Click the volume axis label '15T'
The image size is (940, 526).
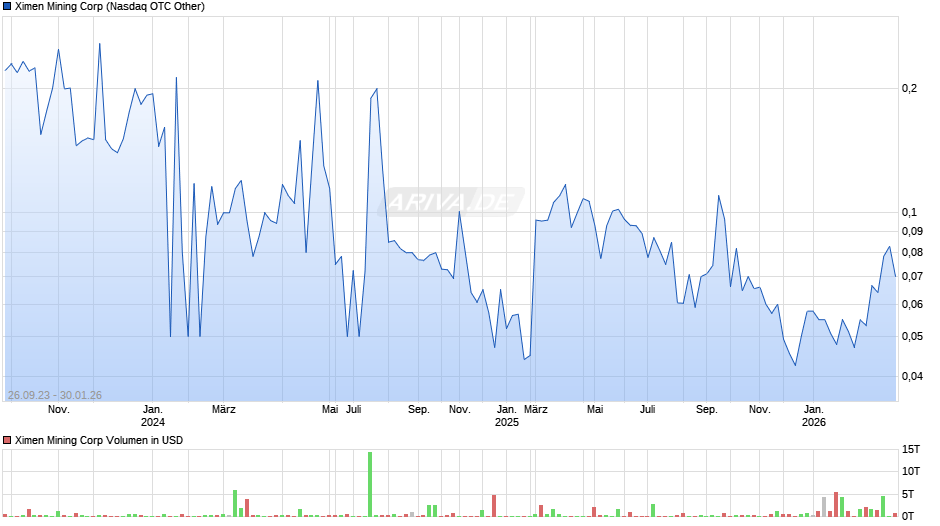coord(911,450)
